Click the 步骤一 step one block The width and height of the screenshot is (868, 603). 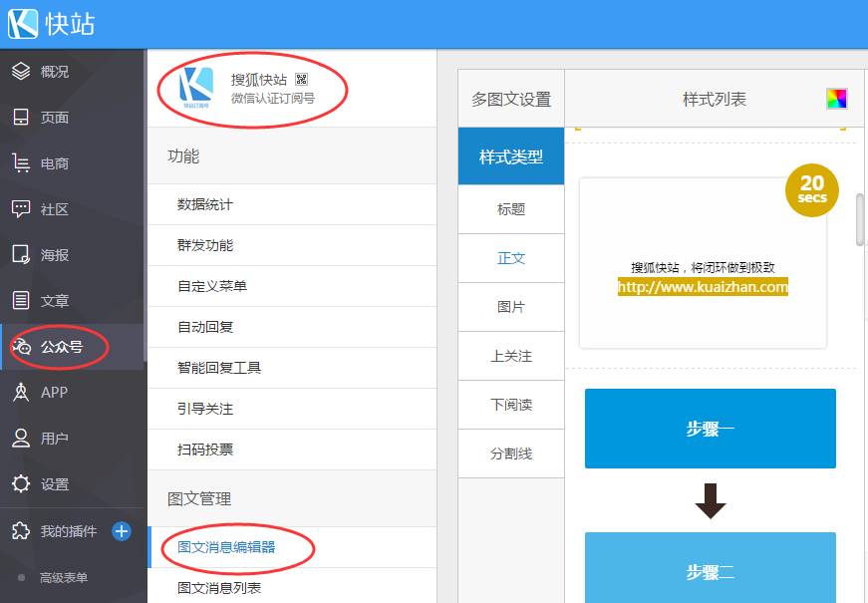711,429
